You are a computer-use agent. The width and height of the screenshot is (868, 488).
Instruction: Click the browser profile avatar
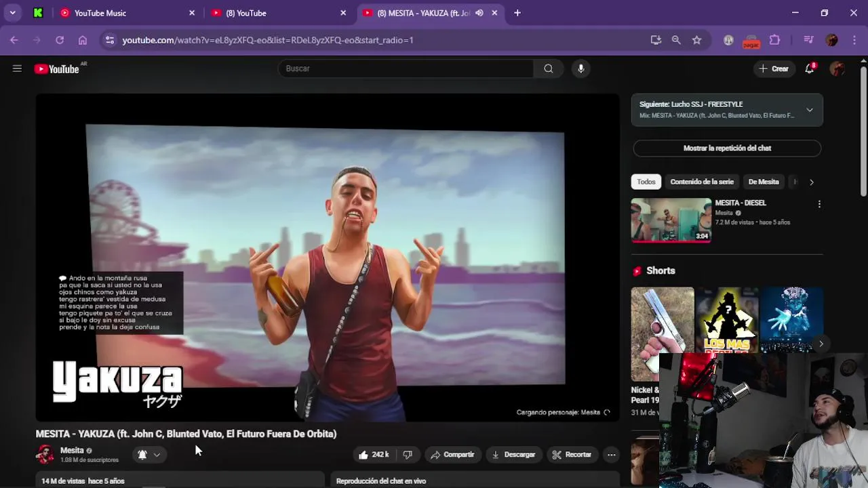(831, 40)
